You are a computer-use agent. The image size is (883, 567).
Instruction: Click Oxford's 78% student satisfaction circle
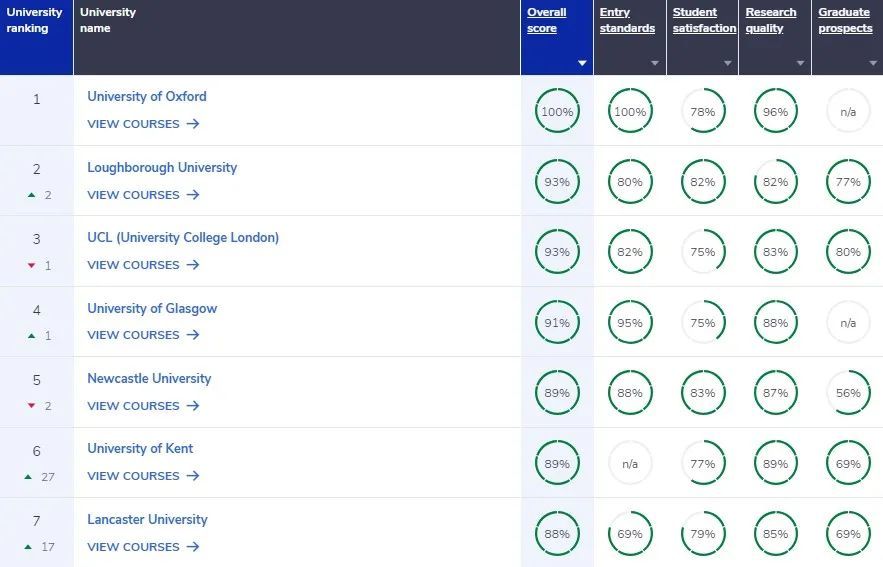[x=703, y=111]
